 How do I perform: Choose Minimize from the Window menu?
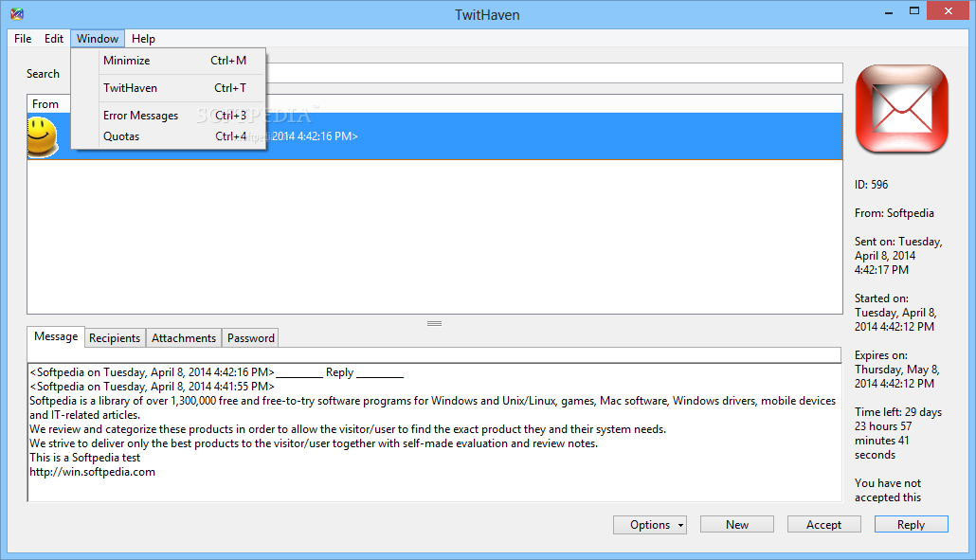[x=169, y=61]
